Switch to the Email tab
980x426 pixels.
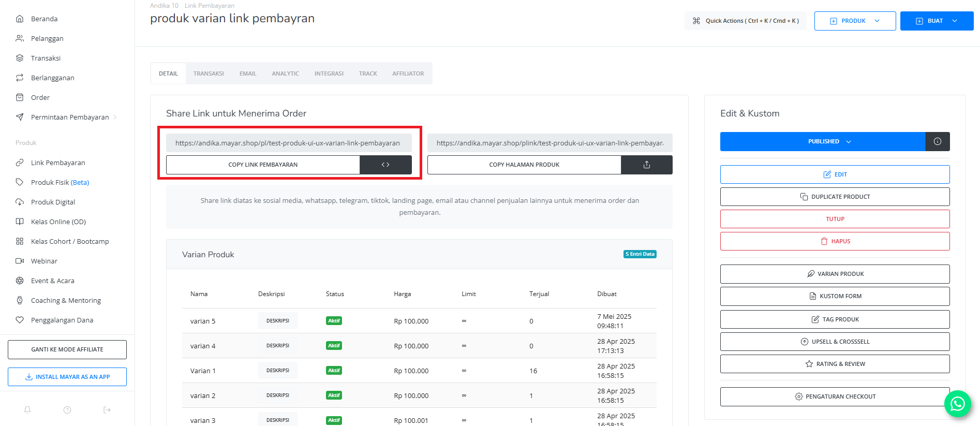tap(248, 74)
